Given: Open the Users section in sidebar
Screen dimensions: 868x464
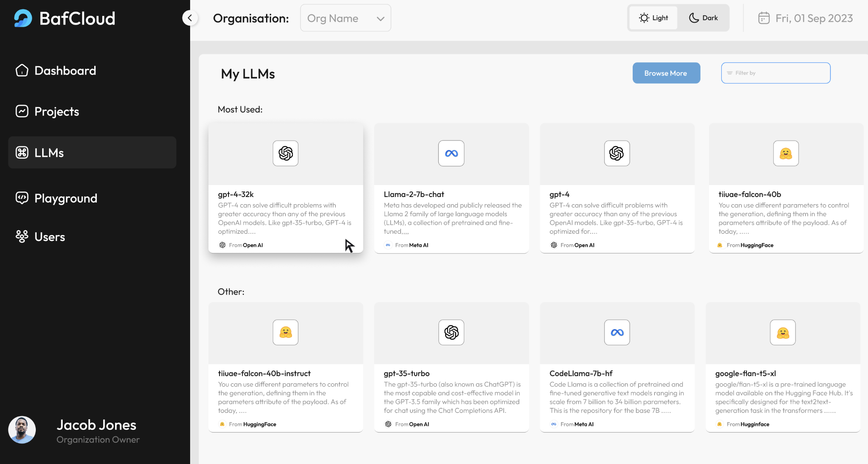Looking at the screenshot, I should 49,237.
